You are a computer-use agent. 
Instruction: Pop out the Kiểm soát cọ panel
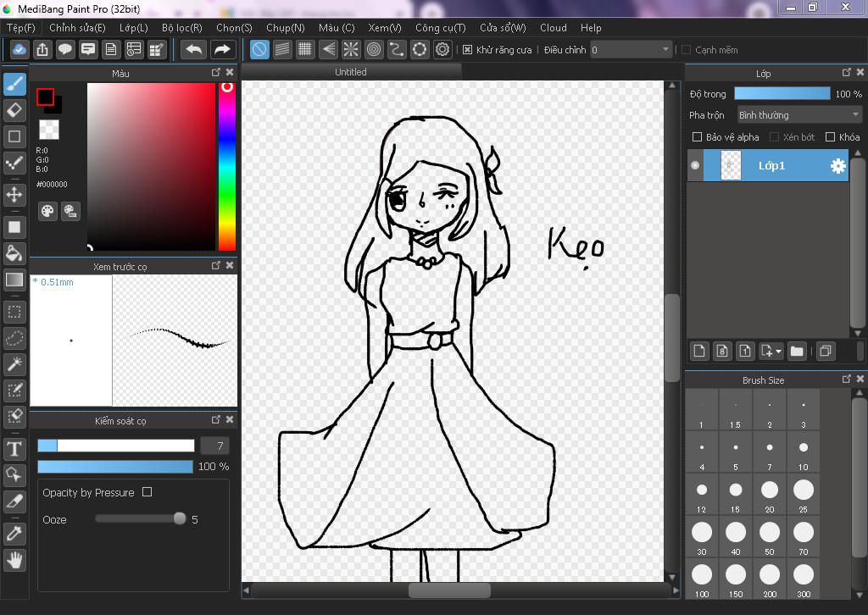point(216,420)
